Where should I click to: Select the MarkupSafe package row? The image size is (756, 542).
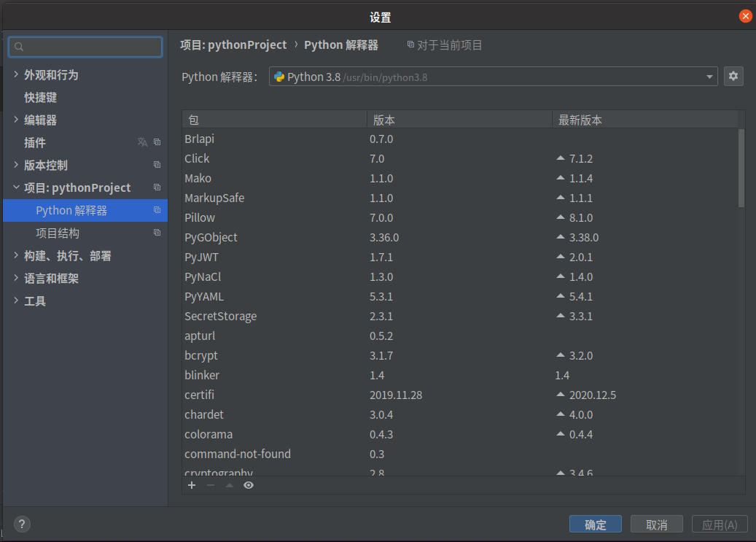click(x=460, y=198)
